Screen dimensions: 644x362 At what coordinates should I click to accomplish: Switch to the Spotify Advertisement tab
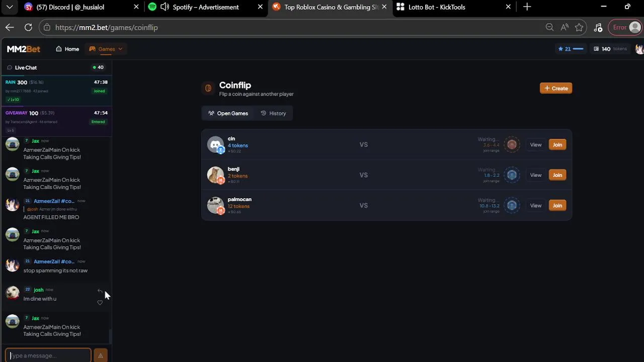pyautogui.click(x=205, y=7)
